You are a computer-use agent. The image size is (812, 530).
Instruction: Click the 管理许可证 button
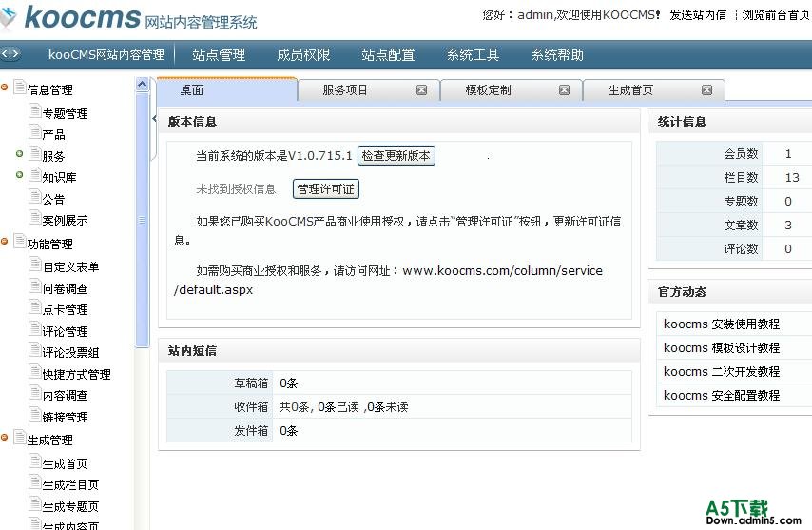coord(326,188)
